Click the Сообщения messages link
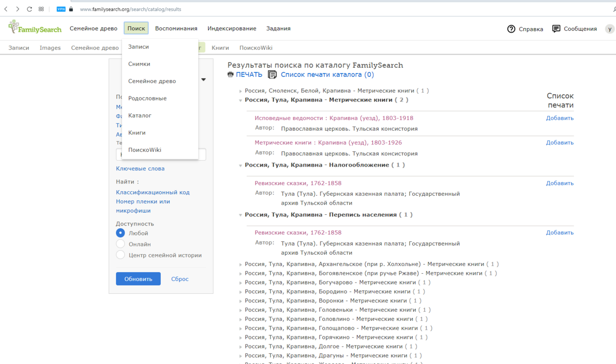Screen dimensions: 616x364 [580, 29]
